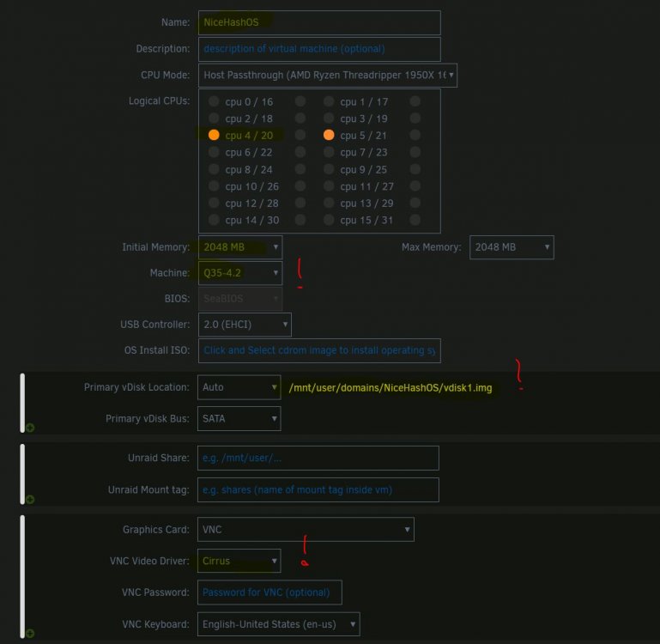Click the Unraid Share path field
Viewport: 660px width, 644px height.
pos(318,458)
